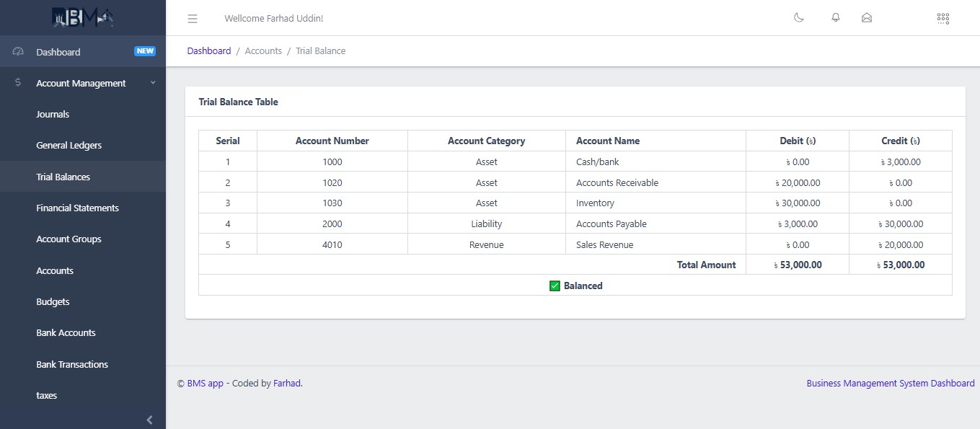Click the BMS logo in the sidebar header
The width and height of the screenshot is (980, 429).
[x=83, y=17]
